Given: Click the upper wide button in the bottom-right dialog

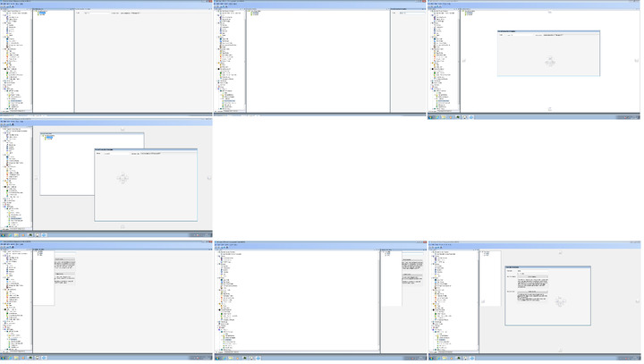Looking at the screenshot, I should (531, 275).
